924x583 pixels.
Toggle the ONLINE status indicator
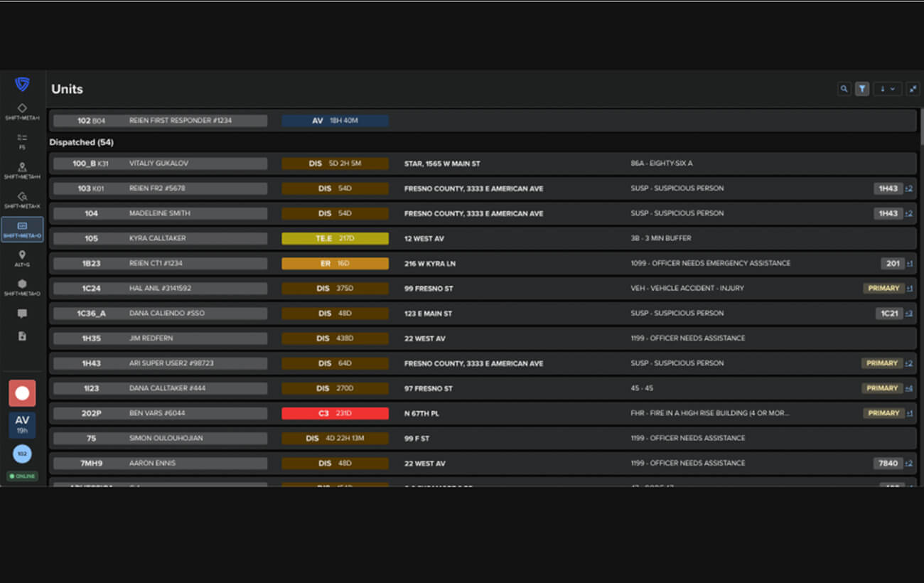[23, 476]
